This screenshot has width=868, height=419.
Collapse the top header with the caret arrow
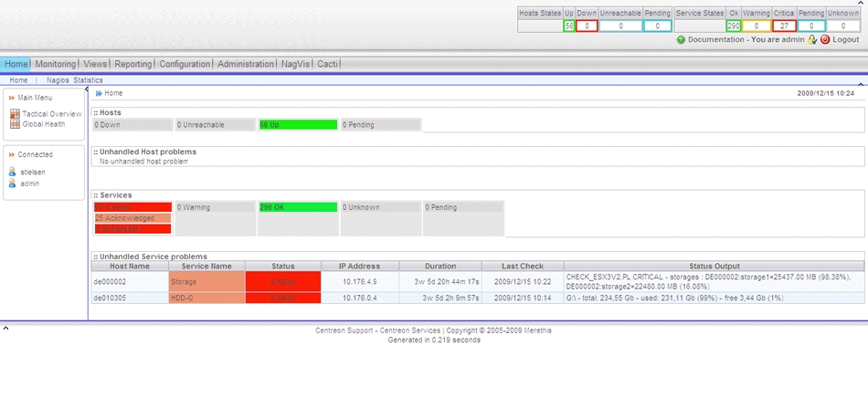[861, 3]
